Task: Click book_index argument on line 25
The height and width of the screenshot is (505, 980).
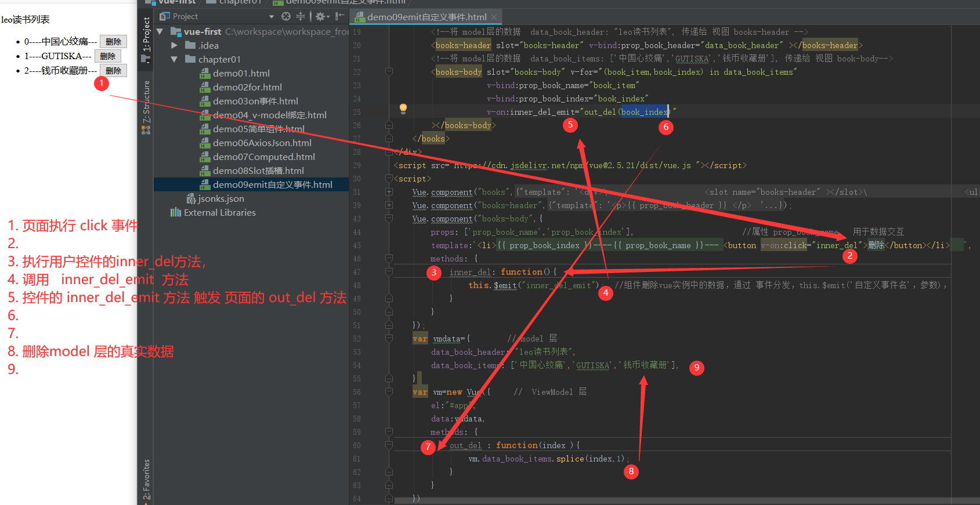Action: click(x=644, y=112)
